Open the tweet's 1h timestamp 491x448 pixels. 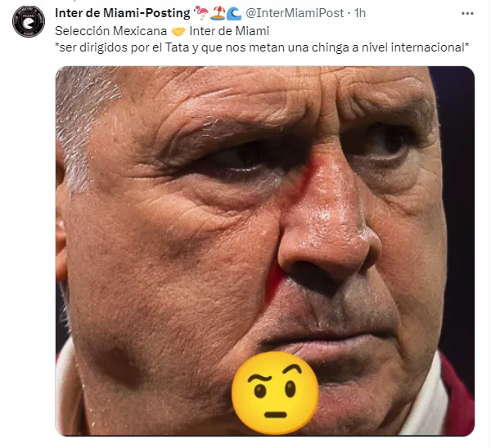(x=360, y=12)
